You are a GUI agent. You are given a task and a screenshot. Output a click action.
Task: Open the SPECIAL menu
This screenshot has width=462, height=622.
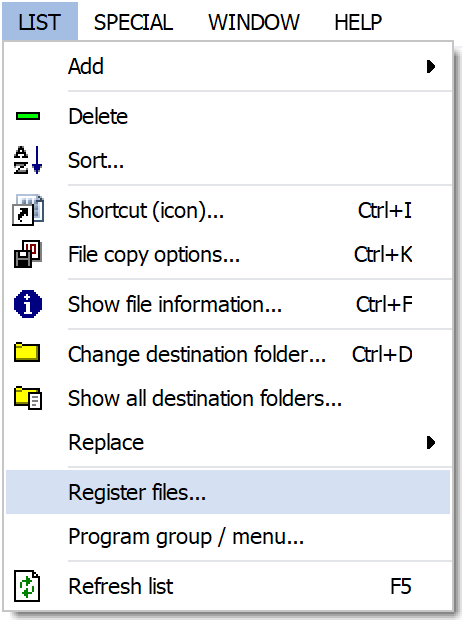(x=133, y=22)
